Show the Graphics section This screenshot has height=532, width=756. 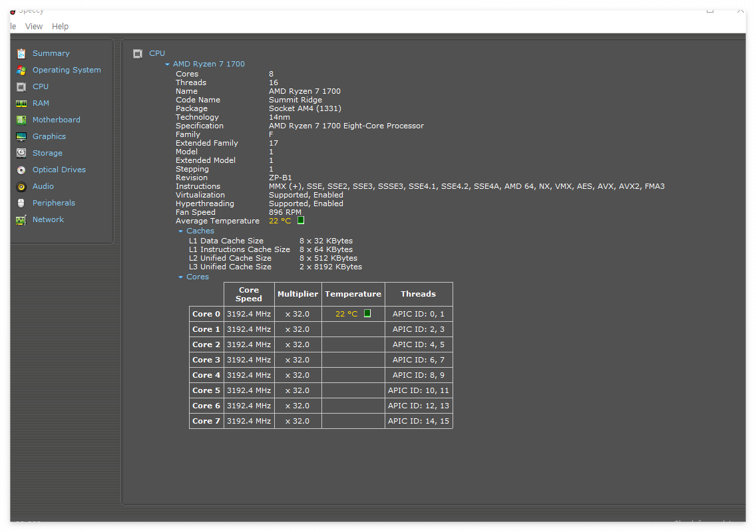pyautogui.click(x=49, y=136)
